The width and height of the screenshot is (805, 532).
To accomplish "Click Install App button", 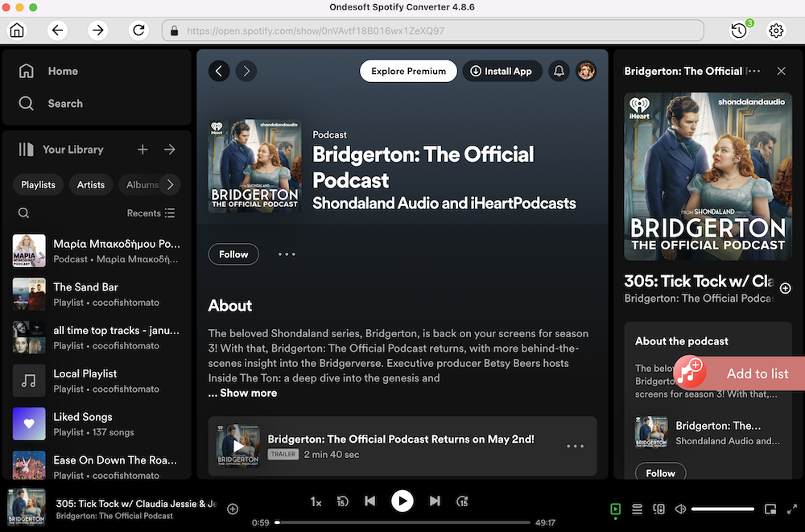I will coord(502,71).
